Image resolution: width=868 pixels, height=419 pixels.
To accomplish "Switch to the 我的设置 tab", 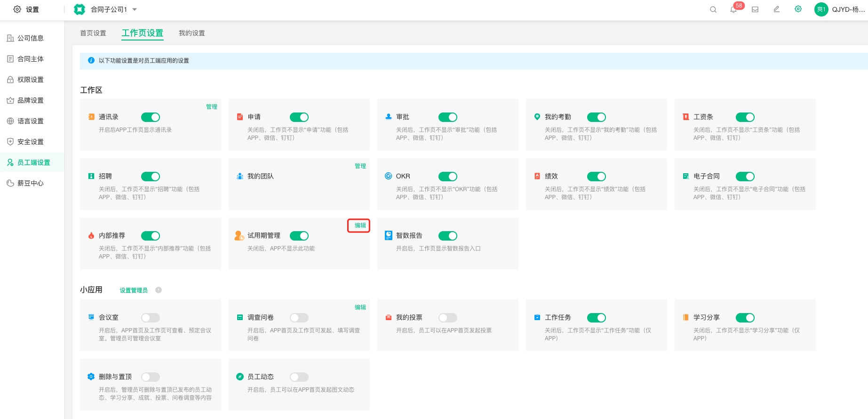I will coord(192,33).
